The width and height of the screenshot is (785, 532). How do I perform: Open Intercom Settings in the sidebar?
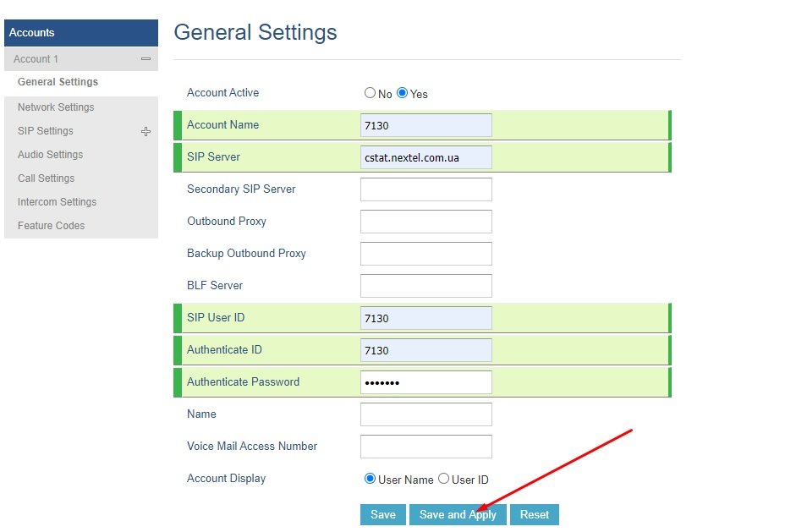[57, 202]
